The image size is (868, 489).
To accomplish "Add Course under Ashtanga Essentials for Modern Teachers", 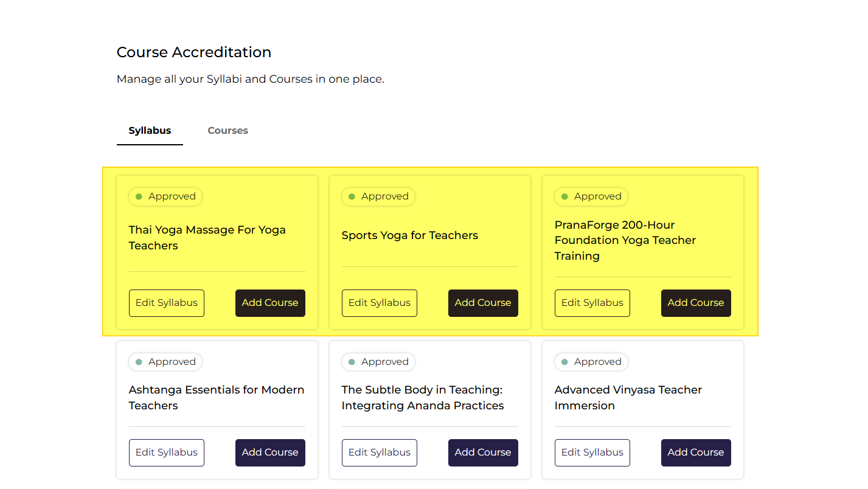I will (x=270, y=453).
